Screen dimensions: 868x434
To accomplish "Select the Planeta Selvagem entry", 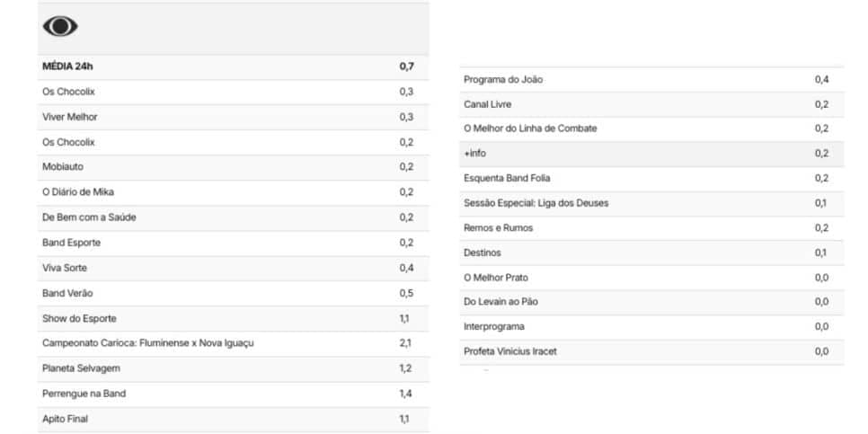I will (233, 368).
